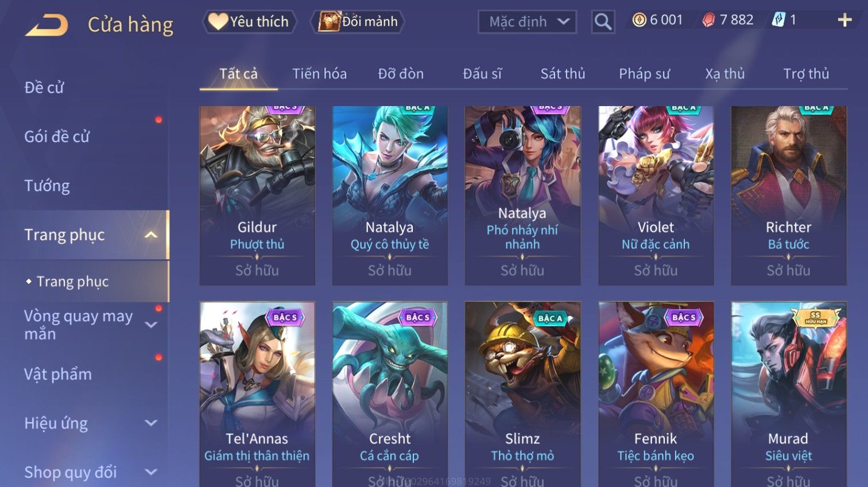The height and width of the screenshot is (487, 868).
Task: Expand the Hiệu ứng sidebar section
Action: point(151,423)
